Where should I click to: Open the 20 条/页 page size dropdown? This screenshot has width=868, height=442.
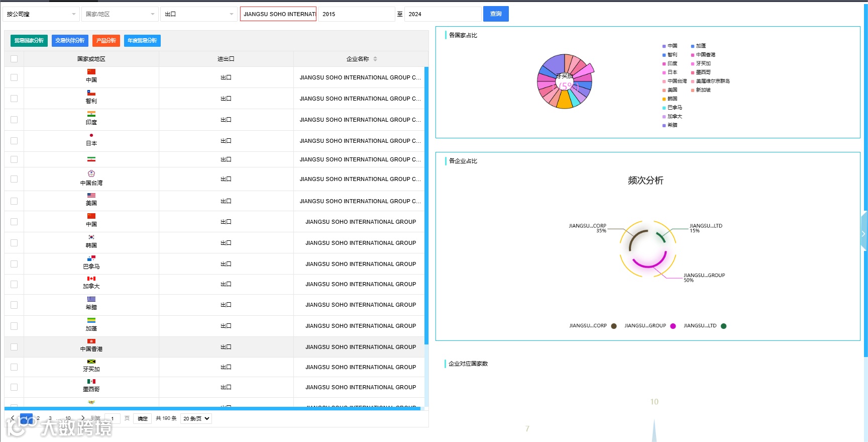196,418
